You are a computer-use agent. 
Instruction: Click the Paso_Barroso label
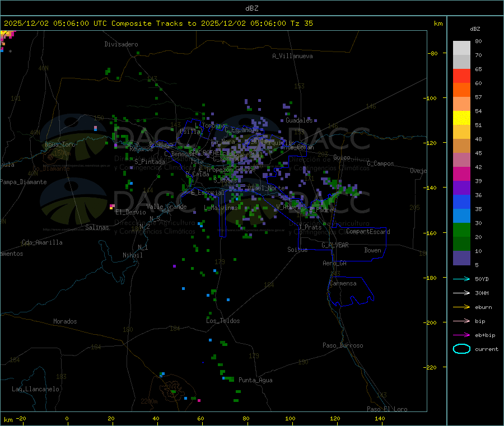[343, 345]
